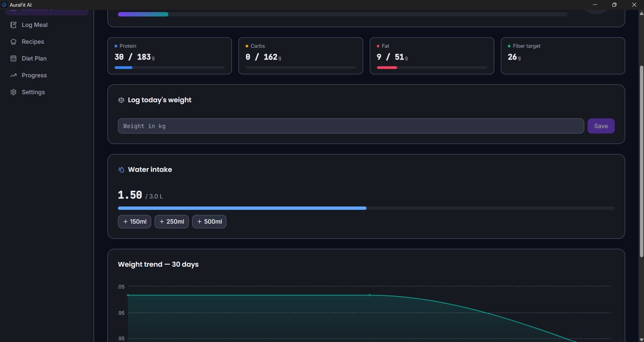
Task: Go to the Recipes section
Action: point(47,42)
